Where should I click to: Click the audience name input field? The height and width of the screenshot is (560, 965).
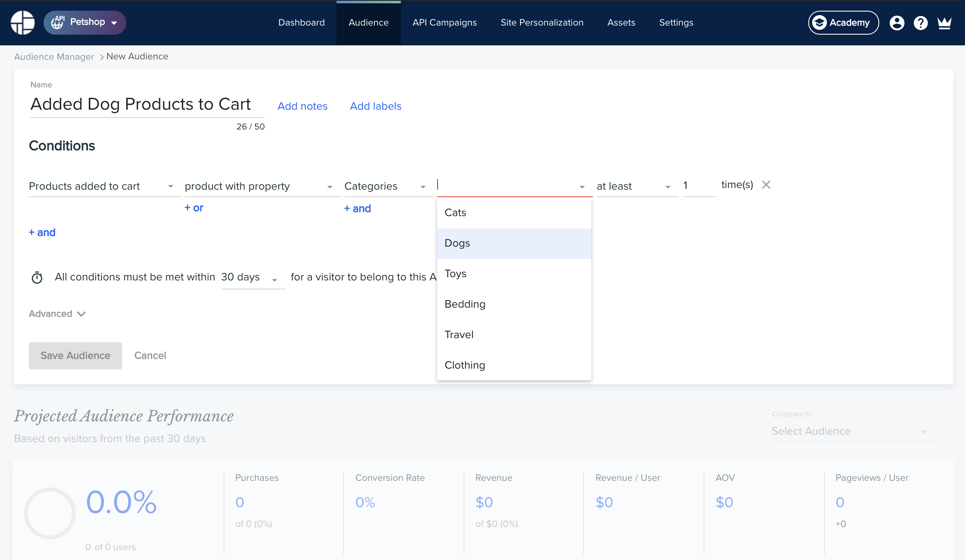tap(147, 105)
